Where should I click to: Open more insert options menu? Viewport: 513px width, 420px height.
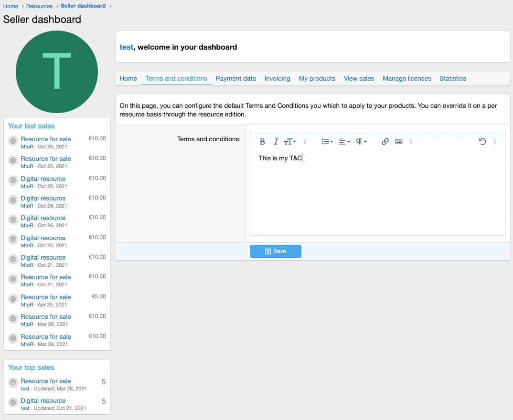click(x=411, y=142)
